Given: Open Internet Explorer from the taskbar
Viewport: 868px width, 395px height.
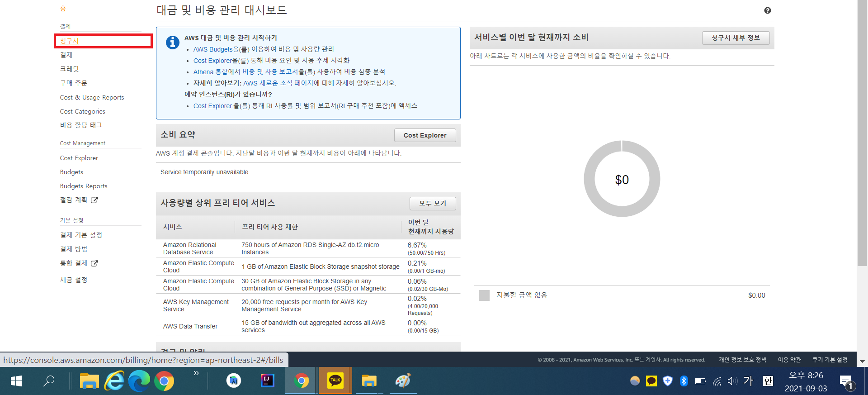Looking at the screenshot, I should (x=114, y=381).
